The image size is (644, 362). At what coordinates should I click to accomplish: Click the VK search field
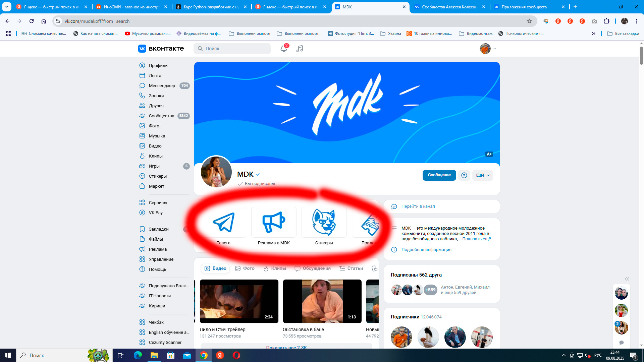click(232, 49)
